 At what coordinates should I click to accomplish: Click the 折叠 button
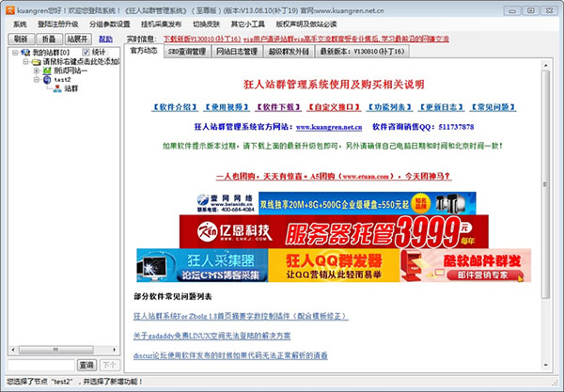pyautogui.click(x=49, y=39)
